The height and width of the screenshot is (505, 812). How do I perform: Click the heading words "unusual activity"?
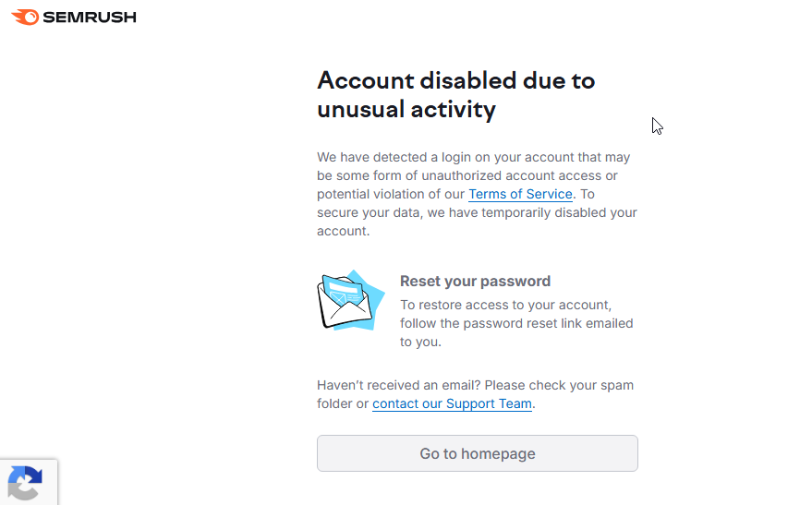406,110
